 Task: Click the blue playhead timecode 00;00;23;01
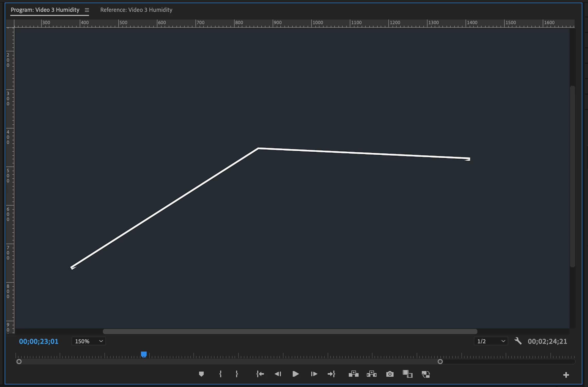point(39,341)
